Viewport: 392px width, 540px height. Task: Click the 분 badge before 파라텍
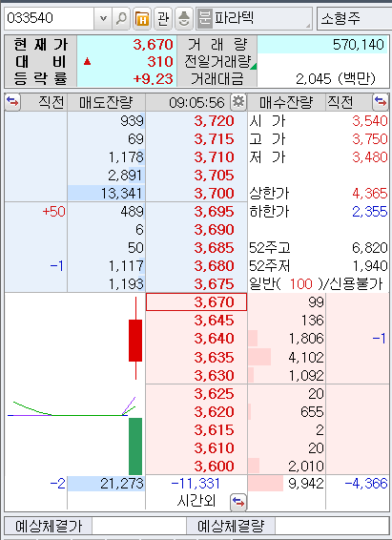204,18
